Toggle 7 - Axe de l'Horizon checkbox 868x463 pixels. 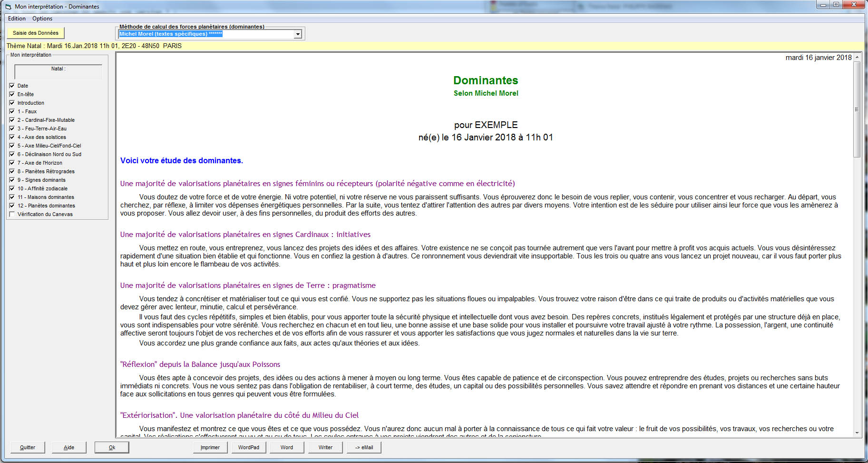coord(12,163)
